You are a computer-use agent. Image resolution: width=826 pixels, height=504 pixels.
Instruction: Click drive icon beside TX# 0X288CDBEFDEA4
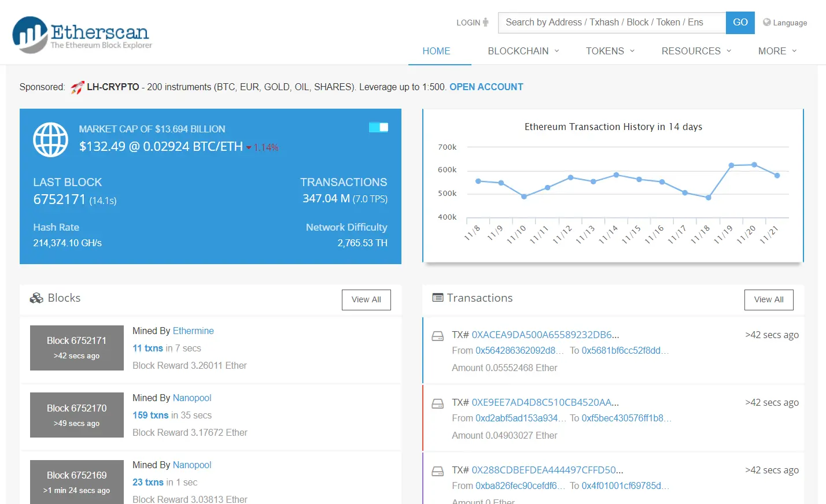pyautogui.click(x=438, y=471)
